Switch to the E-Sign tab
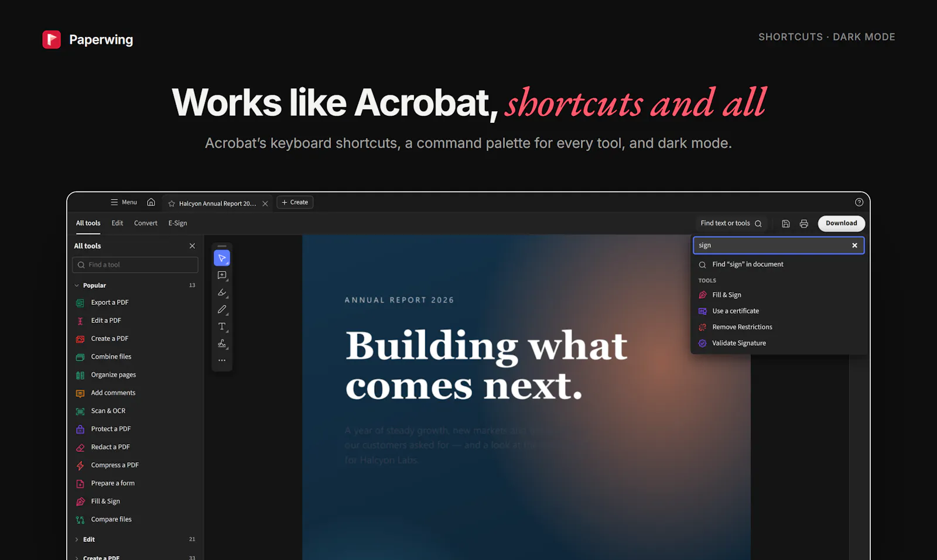 pyautogui.click(x=178, y=223)
